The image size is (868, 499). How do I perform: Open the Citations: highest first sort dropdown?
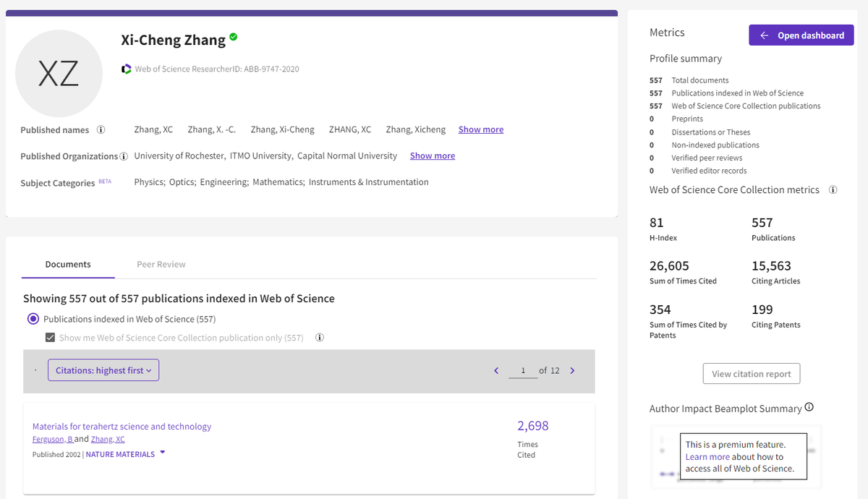(103, 370)
